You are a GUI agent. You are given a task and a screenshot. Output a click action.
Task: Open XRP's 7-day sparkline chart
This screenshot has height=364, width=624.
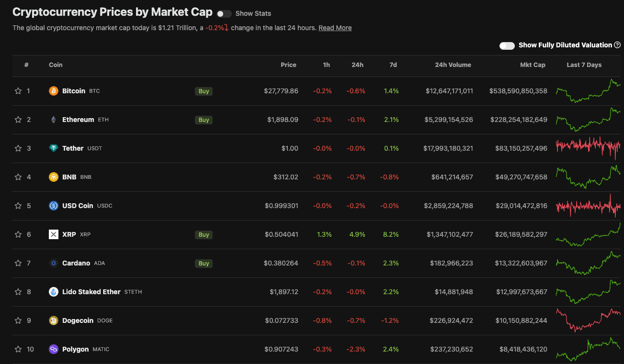click(588, 234)
